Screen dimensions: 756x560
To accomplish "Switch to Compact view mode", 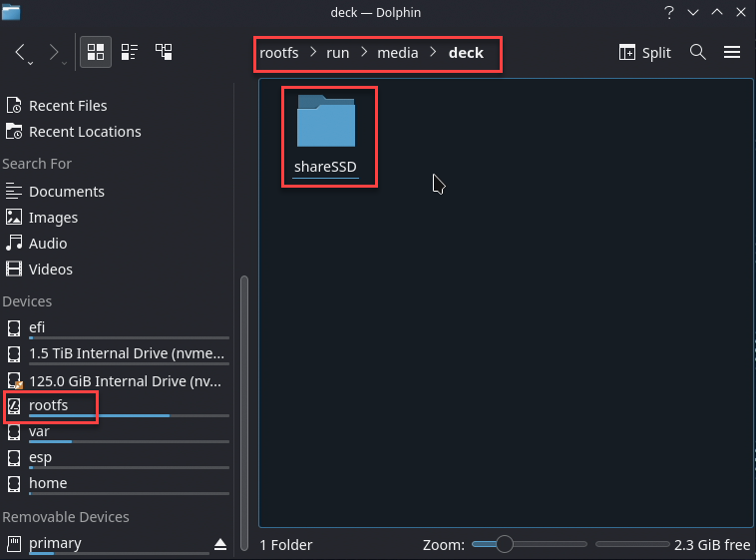I will 130,52.
